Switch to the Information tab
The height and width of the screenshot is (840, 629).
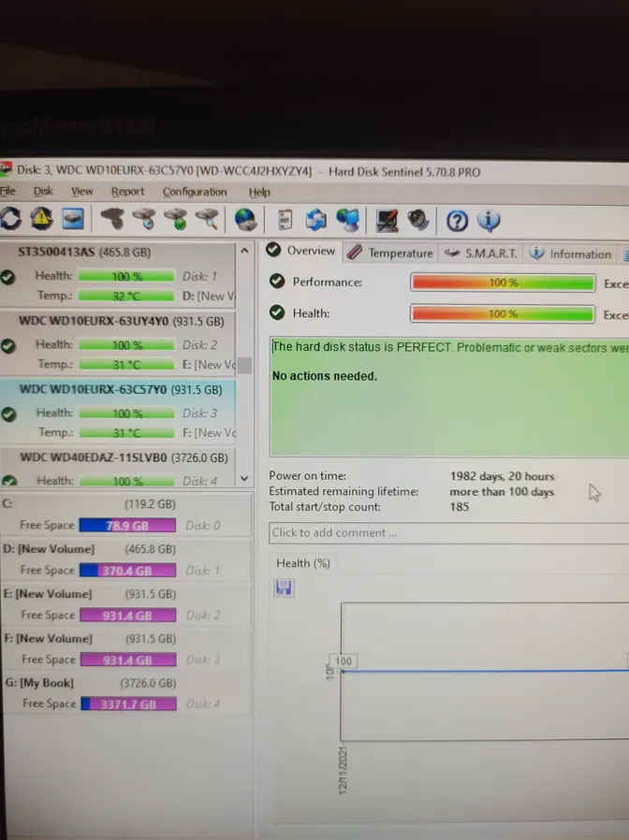coord(570,253)
